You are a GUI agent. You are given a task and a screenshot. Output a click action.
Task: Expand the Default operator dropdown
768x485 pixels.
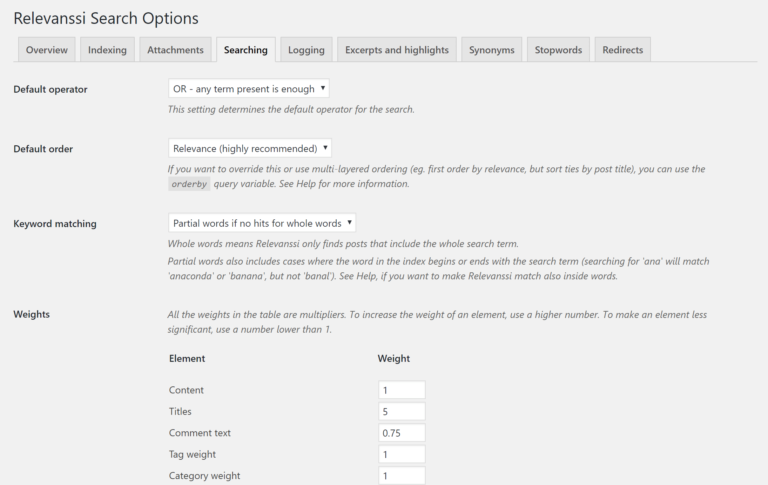[x=249, y=89]
